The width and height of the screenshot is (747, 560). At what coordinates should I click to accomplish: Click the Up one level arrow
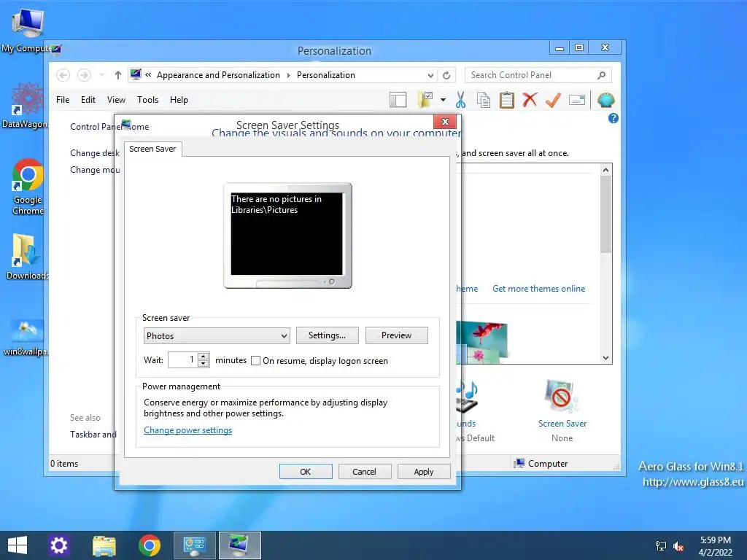pos(118,75)
